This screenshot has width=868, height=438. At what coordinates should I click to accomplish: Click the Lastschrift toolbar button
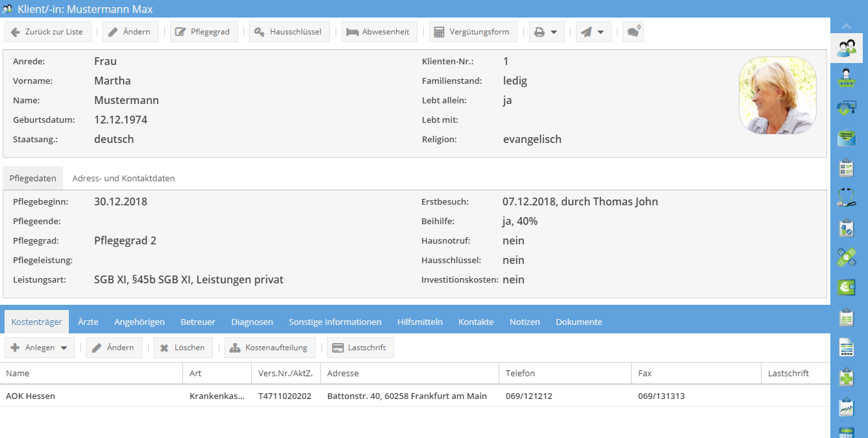pos(360,348)
